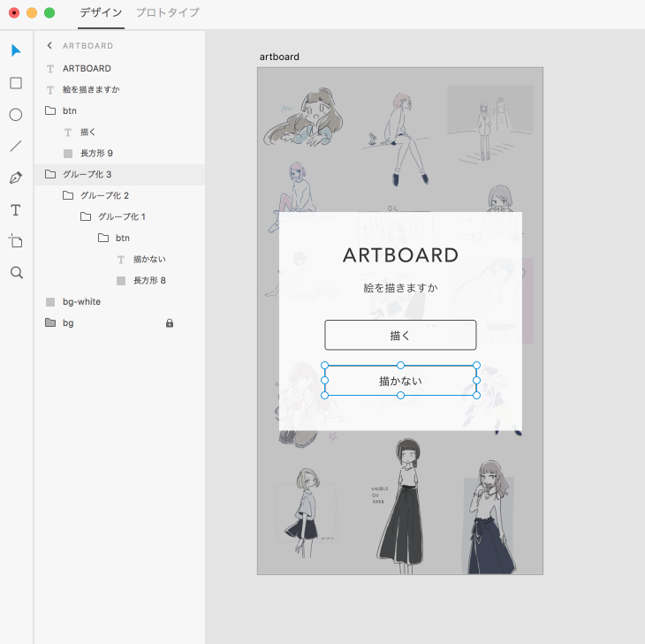This screenshot has height=644, width=645.
Task: Select the 長方形 8 layer
Action: (x=119, y=280)
